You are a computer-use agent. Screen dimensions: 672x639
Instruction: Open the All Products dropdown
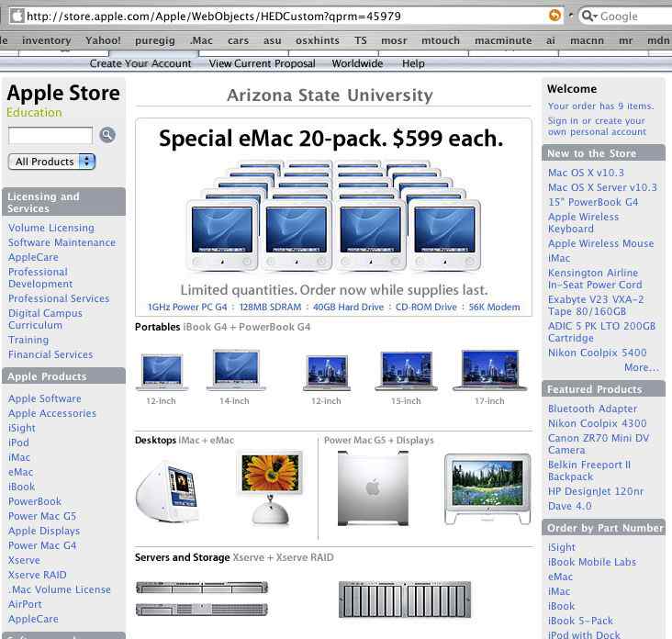click(51, 162)
